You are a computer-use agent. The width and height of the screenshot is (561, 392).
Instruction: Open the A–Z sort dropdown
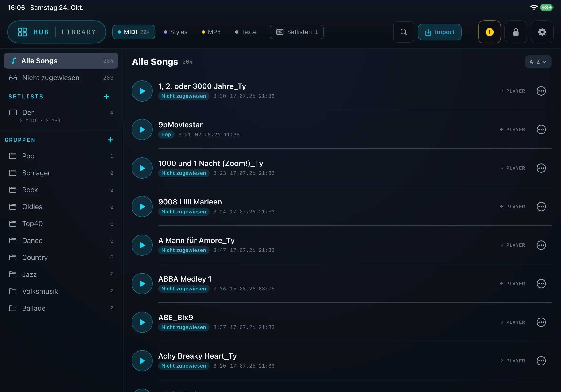538,62
